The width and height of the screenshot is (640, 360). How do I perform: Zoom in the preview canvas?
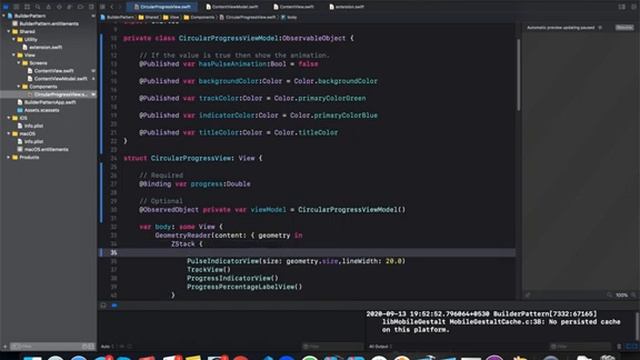[x=633, y=295]
